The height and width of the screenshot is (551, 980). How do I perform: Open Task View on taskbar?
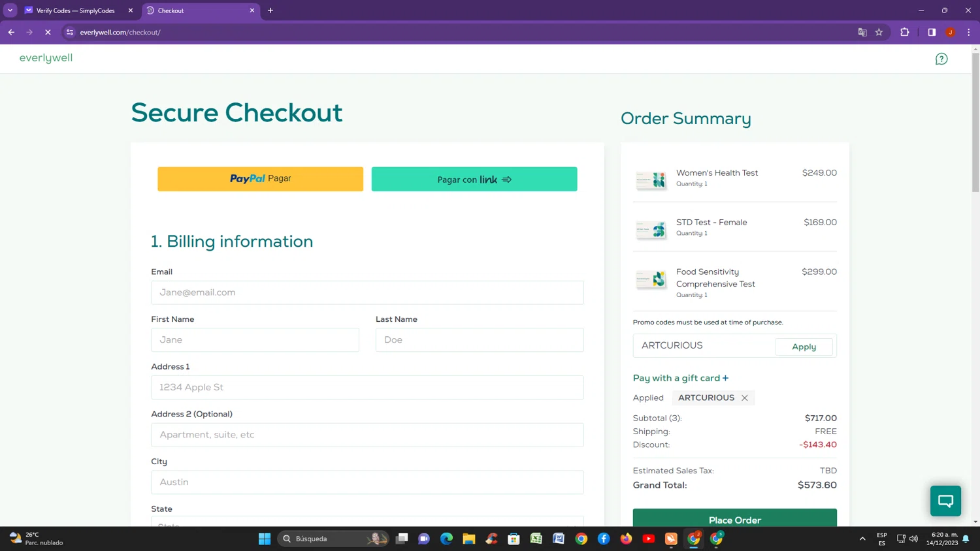402,539
